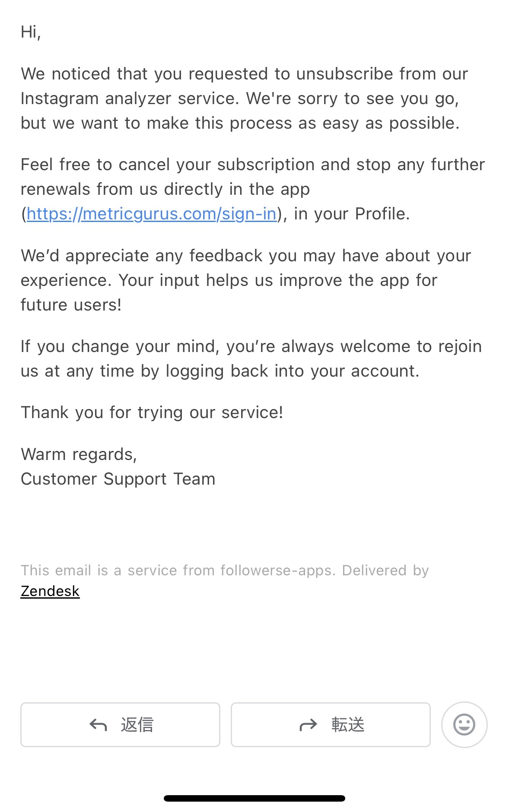Screen dimensions: 509x812
Task: Tap the emoji reaction smiley button
Action: 464,724
